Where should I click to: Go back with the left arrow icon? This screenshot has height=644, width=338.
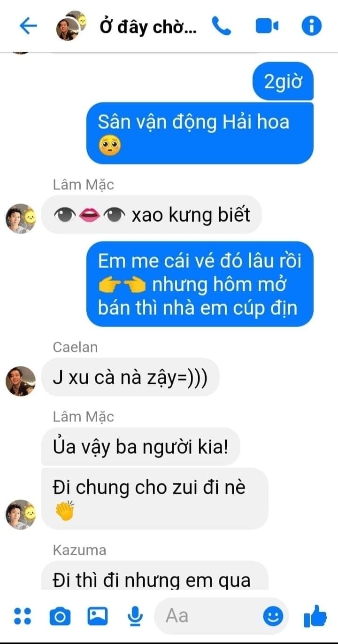coord(28,26)
